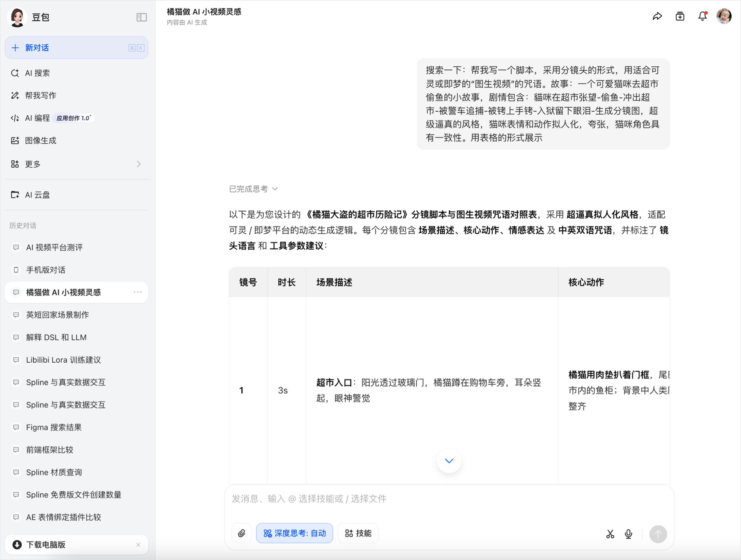Dismiss the 下载电脑版 banner
The image size is (741, 560).
[x=138, y=545]
